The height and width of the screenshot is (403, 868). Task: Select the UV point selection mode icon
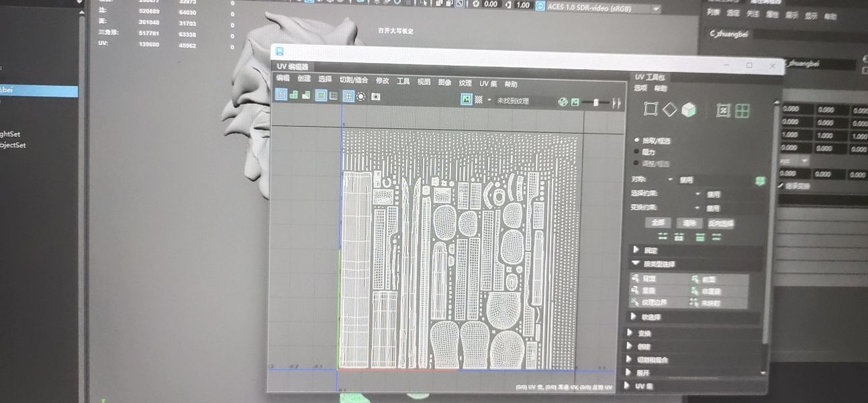point(723,111)
